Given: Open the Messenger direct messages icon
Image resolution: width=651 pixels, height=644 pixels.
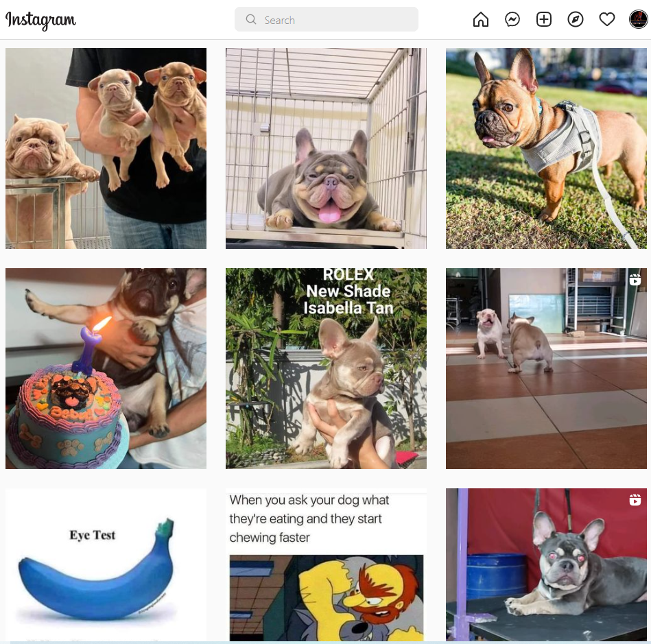Looking at the screenshot, I should (512, 19).
